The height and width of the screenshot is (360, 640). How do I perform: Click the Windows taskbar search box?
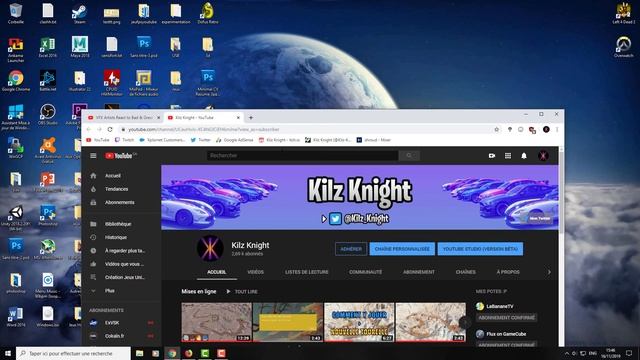[x=73, y=353]
